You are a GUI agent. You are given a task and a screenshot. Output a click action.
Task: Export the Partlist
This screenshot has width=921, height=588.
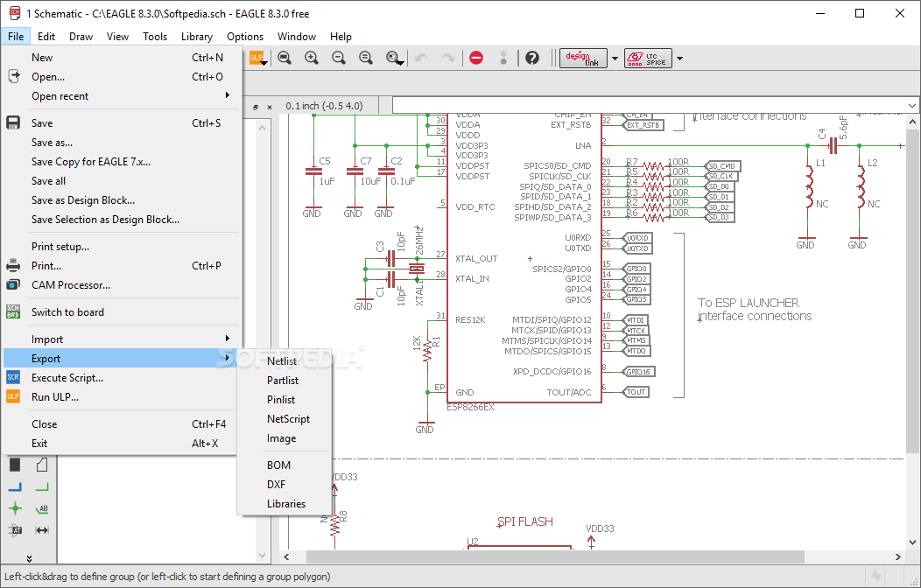click(x=285, y=381)
